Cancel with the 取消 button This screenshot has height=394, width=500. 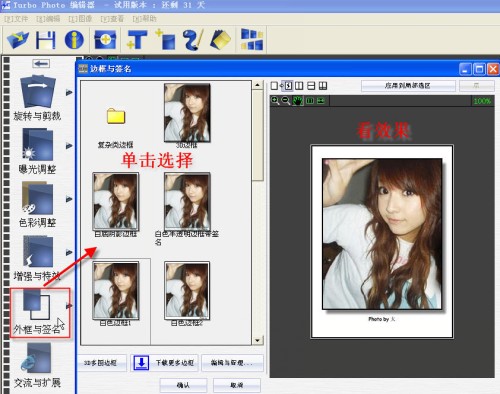coord(236,385)
